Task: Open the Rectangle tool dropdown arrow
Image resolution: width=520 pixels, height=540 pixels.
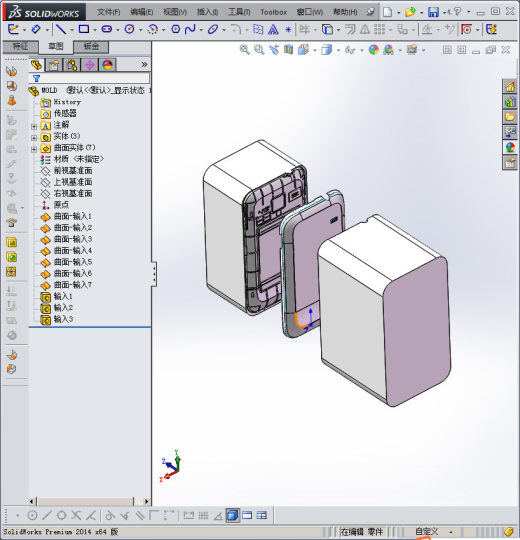Action: coord(95,30)
